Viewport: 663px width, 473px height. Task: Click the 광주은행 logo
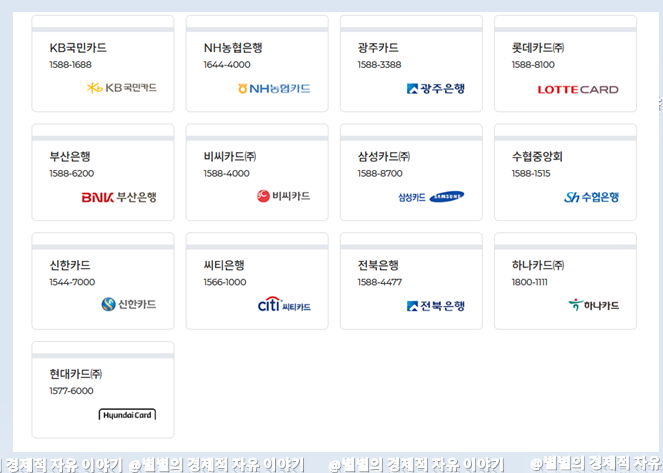click(436, 88)
